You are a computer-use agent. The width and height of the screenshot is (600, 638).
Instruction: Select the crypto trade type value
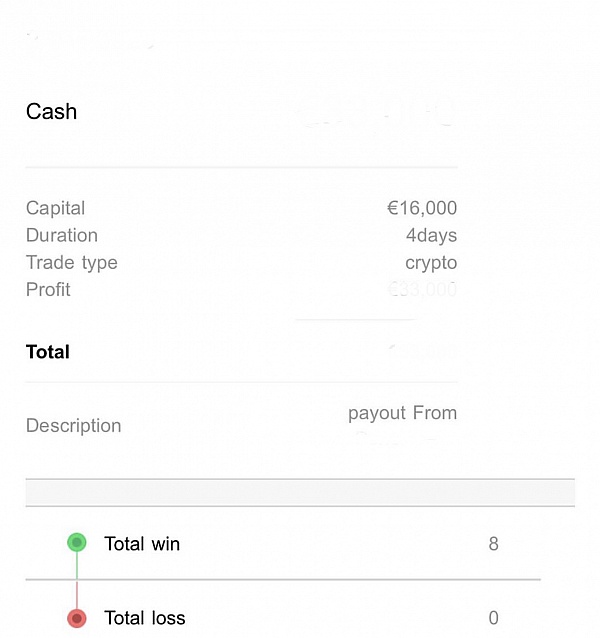point(431,263)
